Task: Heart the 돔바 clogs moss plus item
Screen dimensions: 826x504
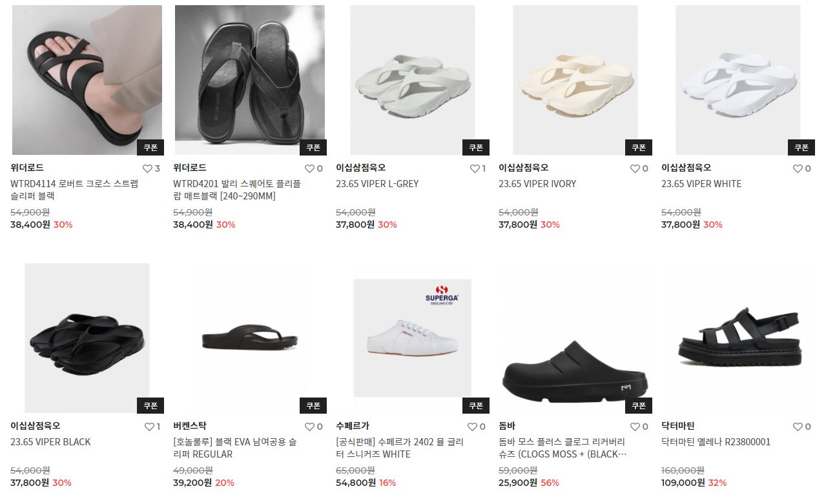Action: pos(635,427)
